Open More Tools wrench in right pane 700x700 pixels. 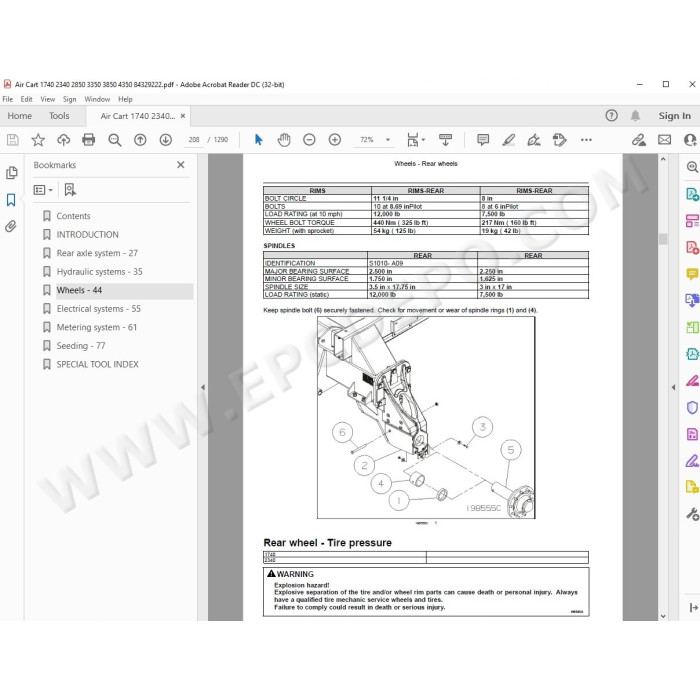[x=692, y=514]
